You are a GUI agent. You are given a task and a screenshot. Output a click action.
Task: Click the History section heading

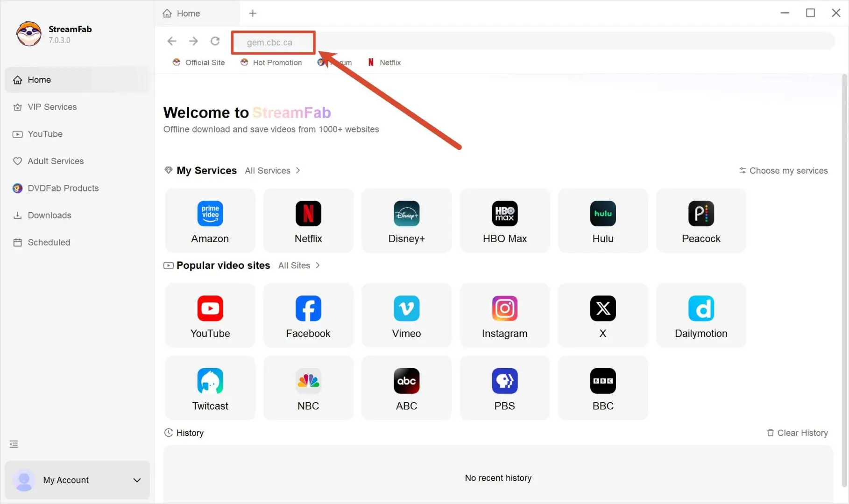(184, 433)
